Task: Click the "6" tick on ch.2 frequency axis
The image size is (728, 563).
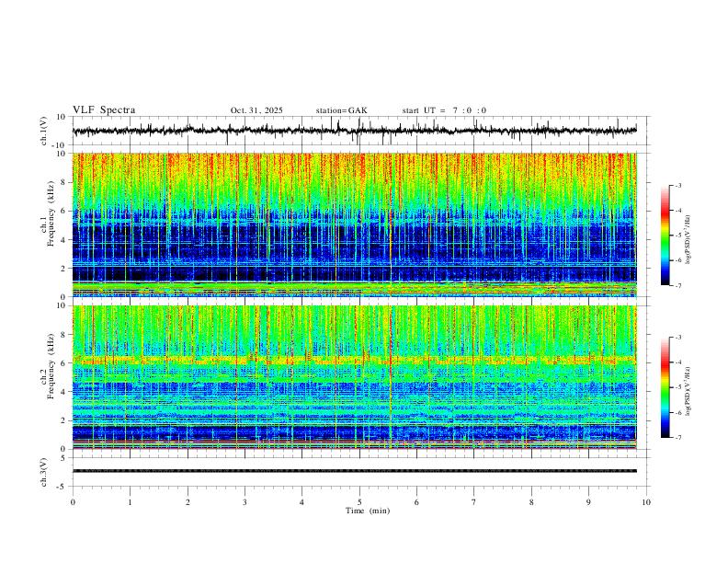Action: click(64, 363)
